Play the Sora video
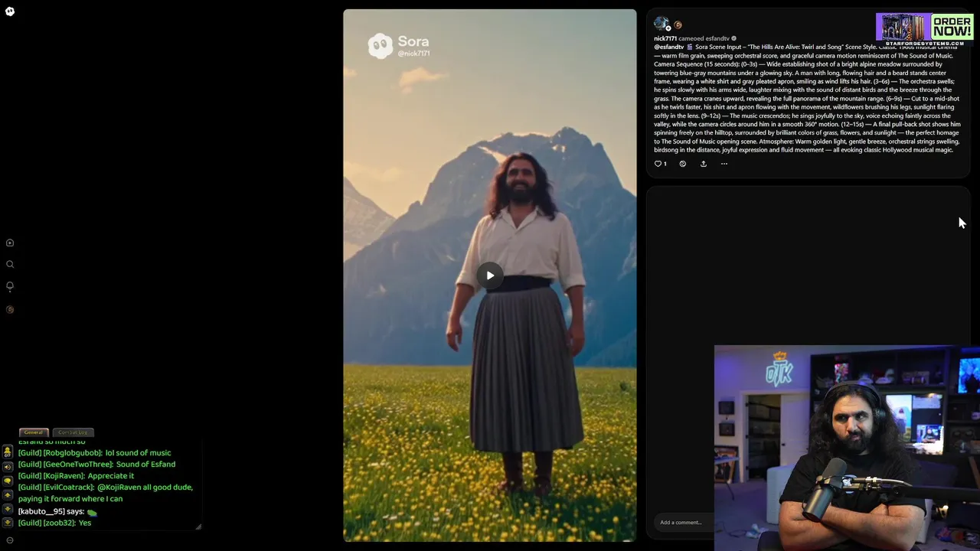This screenshot has width=980, height=551. (490, 275)
